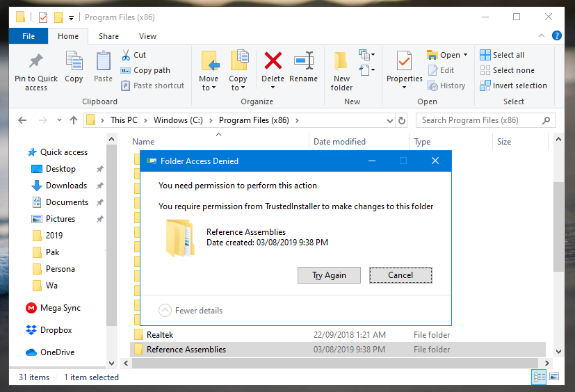The width and height of the screenshot is (575, 392).
Task: Click the History ribbon option
Action: point(446,85)
